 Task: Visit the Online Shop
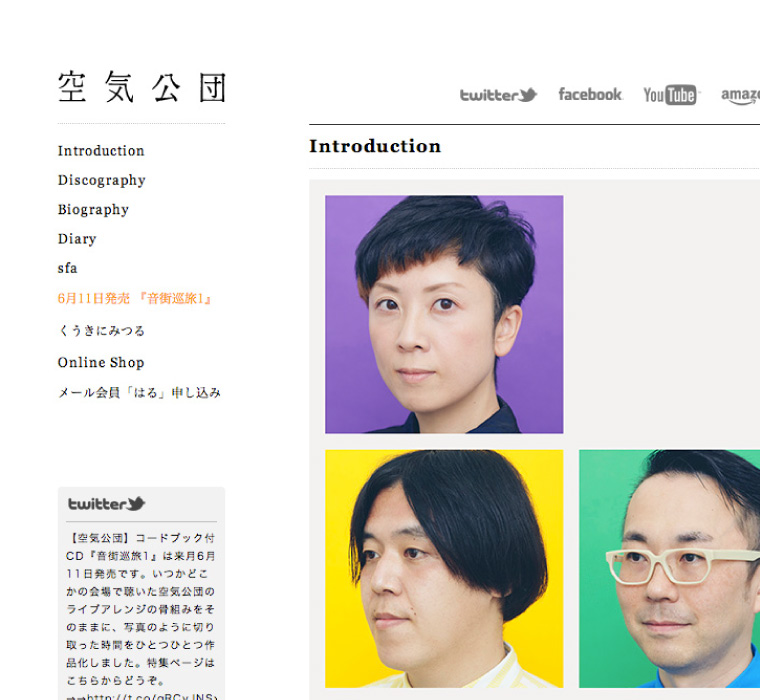tap(101, 363)
